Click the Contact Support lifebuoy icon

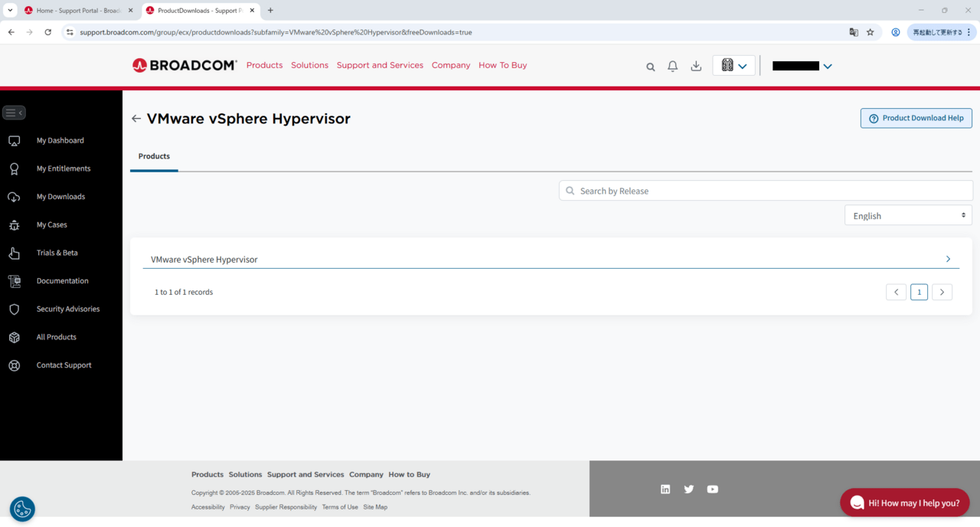pos(14,365)
